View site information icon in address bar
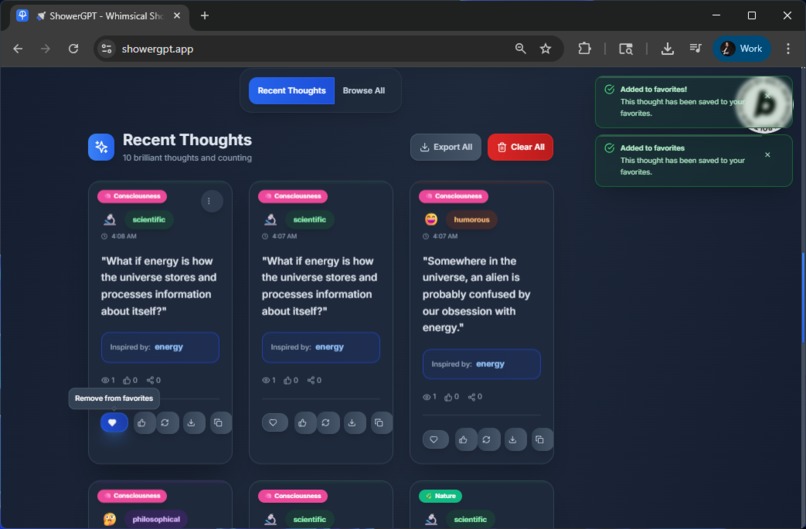Viewport: 806px width, 529px height. tap(106, 49)
